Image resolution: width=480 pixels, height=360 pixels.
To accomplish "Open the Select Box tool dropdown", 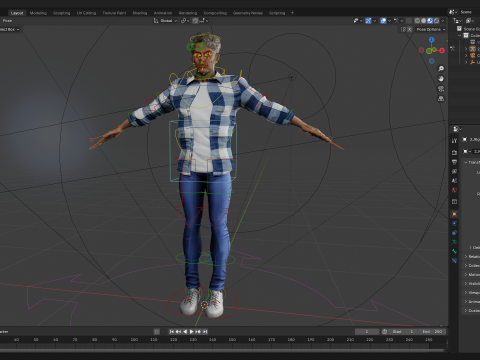I will coord(9,29).
